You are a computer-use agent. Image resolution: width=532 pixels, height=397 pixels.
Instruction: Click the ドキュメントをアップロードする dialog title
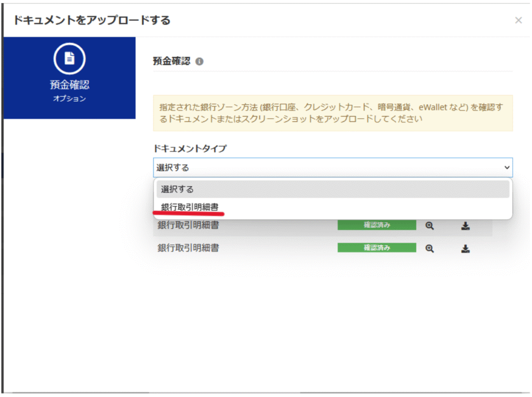[x=92, y=21]
